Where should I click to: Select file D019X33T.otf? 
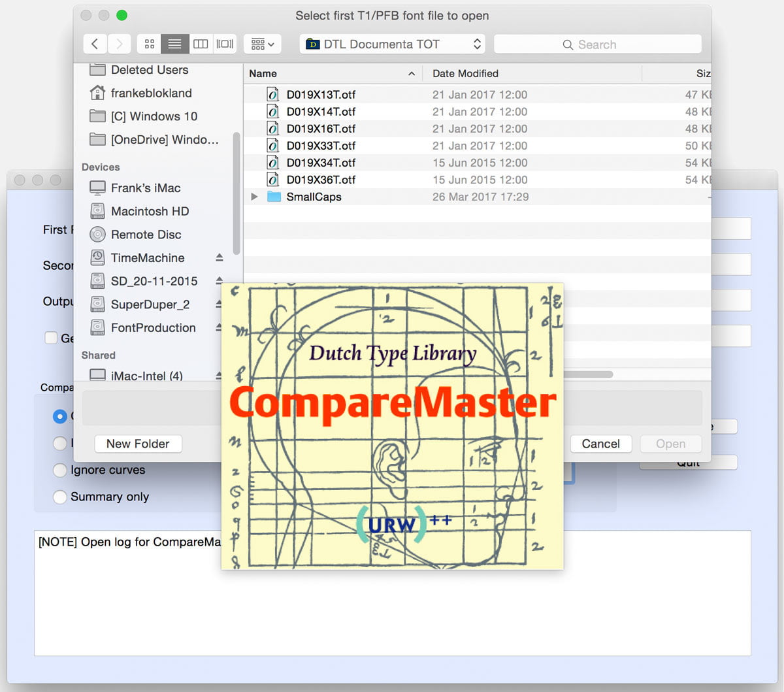(x=477, y=146)
